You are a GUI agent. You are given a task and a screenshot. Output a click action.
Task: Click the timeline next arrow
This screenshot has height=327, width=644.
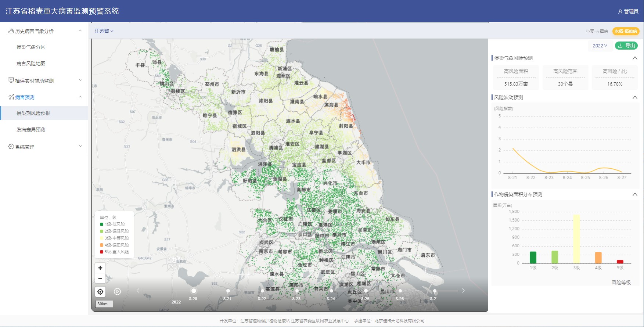pyautogui.click(x=463, y=291)
